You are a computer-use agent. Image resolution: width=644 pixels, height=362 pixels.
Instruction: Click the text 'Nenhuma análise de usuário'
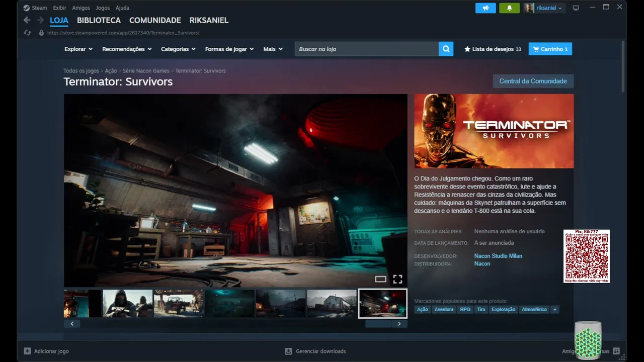[510, 231]
